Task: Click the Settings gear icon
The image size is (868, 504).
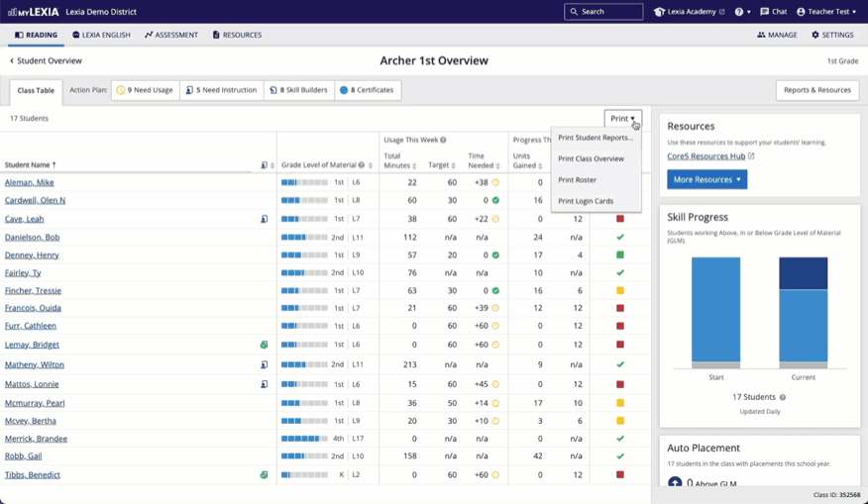Action: (x=815, y=35)
